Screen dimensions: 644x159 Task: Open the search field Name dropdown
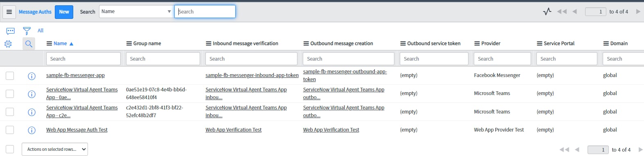(136, 11)
